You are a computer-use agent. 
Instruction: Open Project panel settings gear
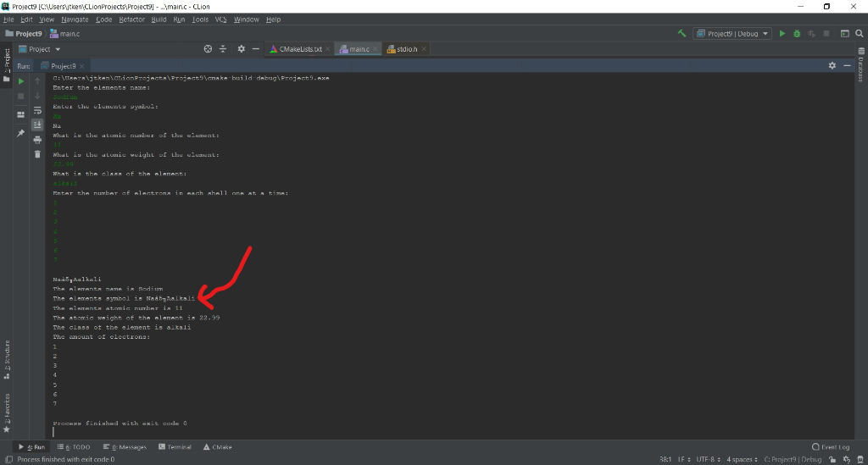(241, 48)
